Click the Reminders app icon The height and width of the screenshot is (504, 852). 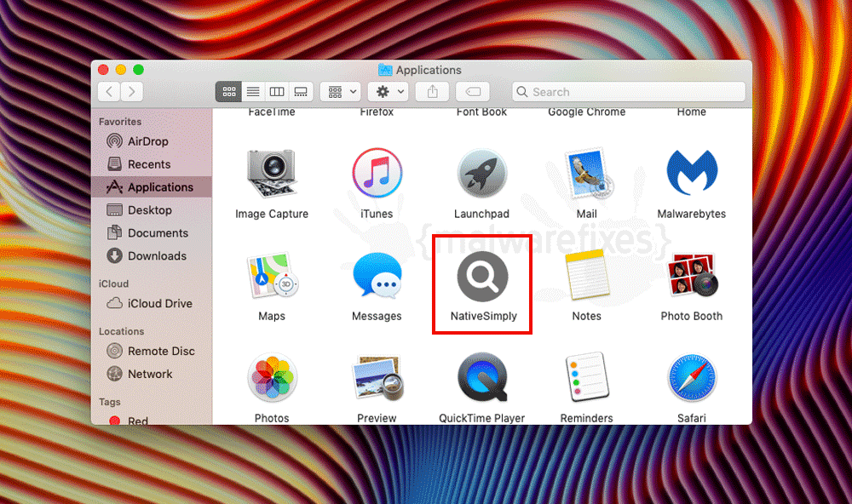tap(587, 377)
